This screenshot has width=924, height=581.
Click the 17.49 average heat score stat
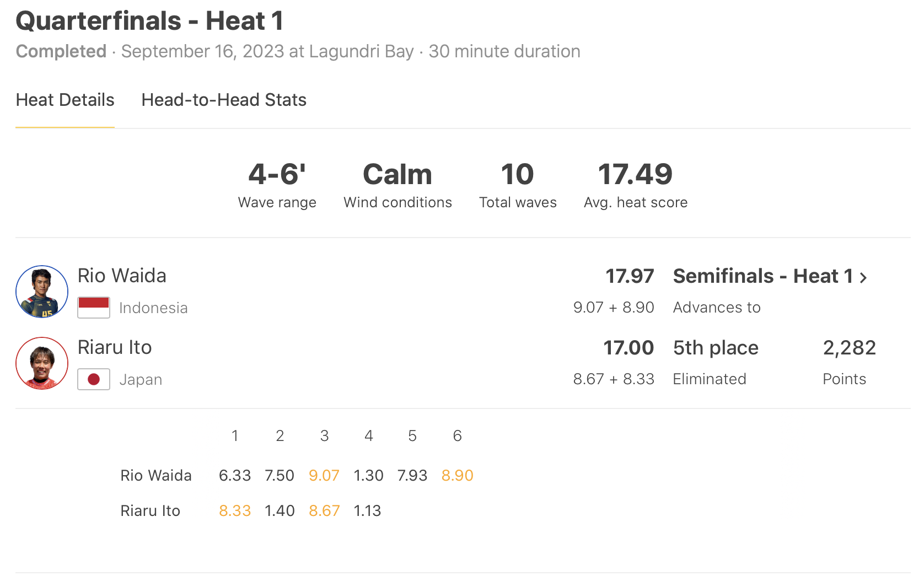[x=635, y=175]
